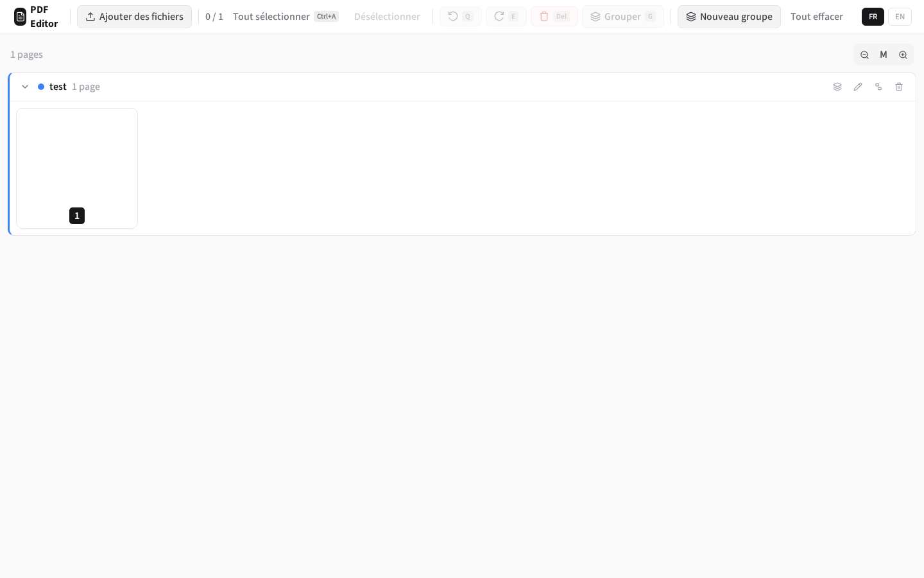Click the FR language toggle
The width and height of the screenshot is (924, 578).
point(873,17)
